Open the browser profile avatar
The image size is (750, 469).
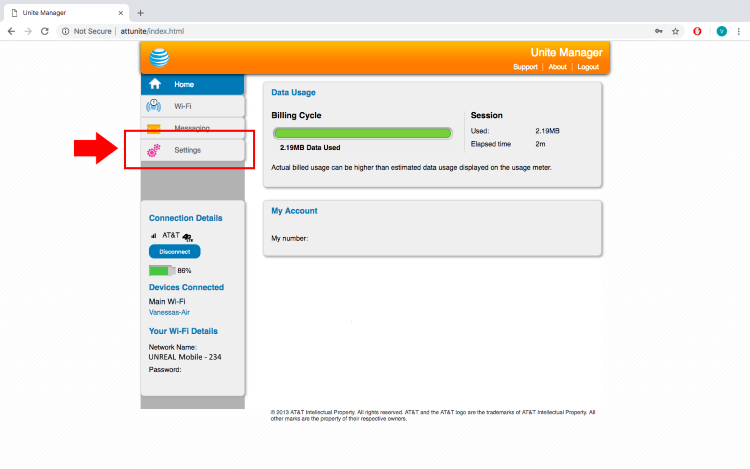click(722, 31)
